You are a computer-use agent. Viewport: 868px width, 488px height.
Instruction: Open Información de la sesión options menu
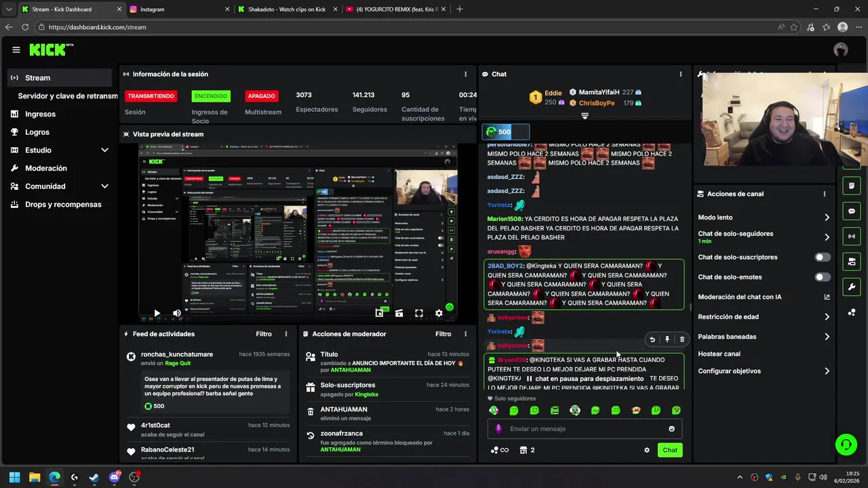465,74
